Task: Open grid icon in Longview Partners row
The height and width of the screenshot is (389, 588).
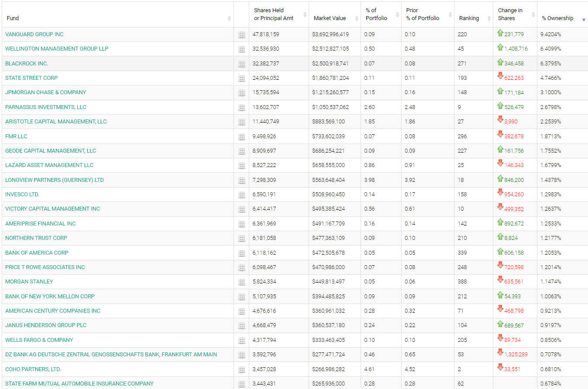Action: tap(241, 181)
